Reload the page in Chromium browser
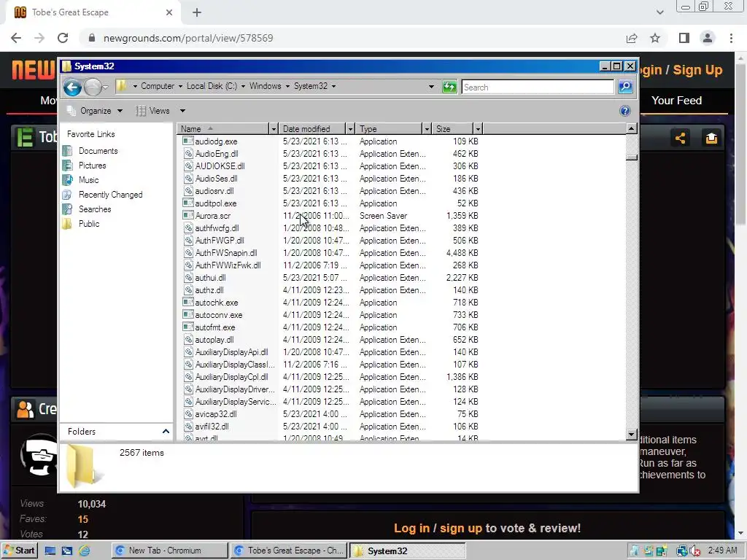 tap(63, 38)
